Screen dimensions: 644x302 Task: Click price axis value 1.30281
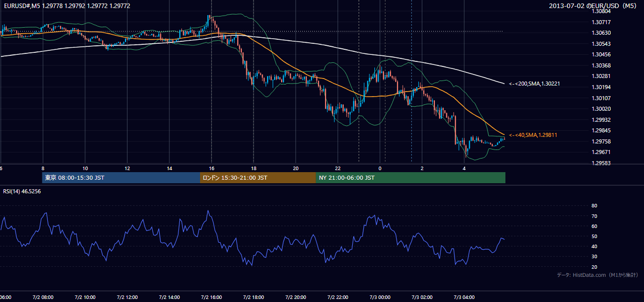pos(601,76)
